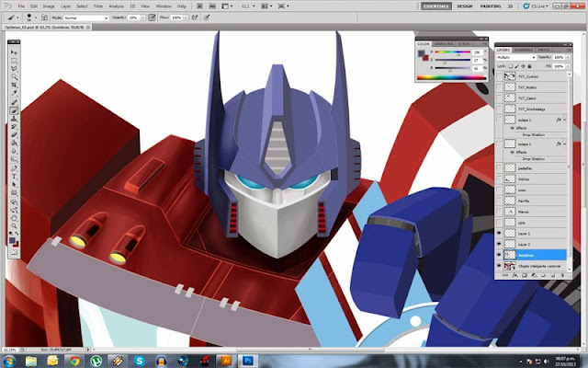Open the Multiply blend mode dropdown
Viewport: 588px width, 368px height.
pyautogui.click(x=516, y=57)
